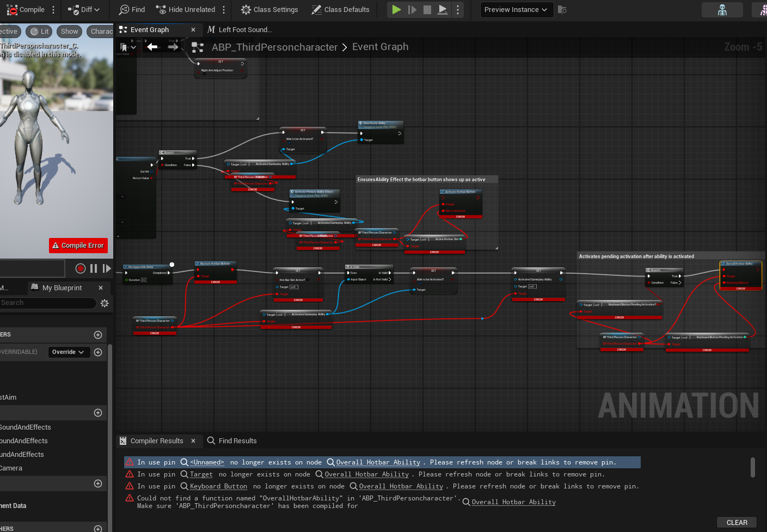This screenshot has width=767, height=532.
Task: Step the preview forward one frame
Action: pos(107,268)
